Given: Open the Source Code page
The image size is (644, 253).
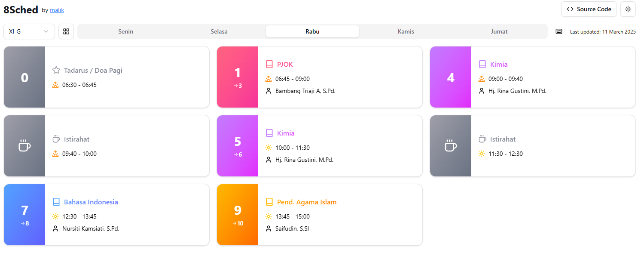Looking at the screenshot, I should pos(589,9).
